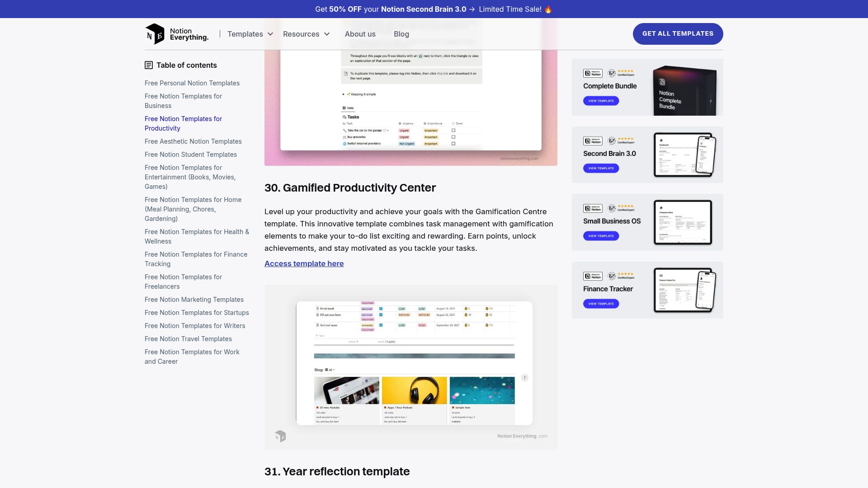Click the 30. Gamified Productivity Center heading
This screenshot has width=868, height=488.
coord(350,188)
